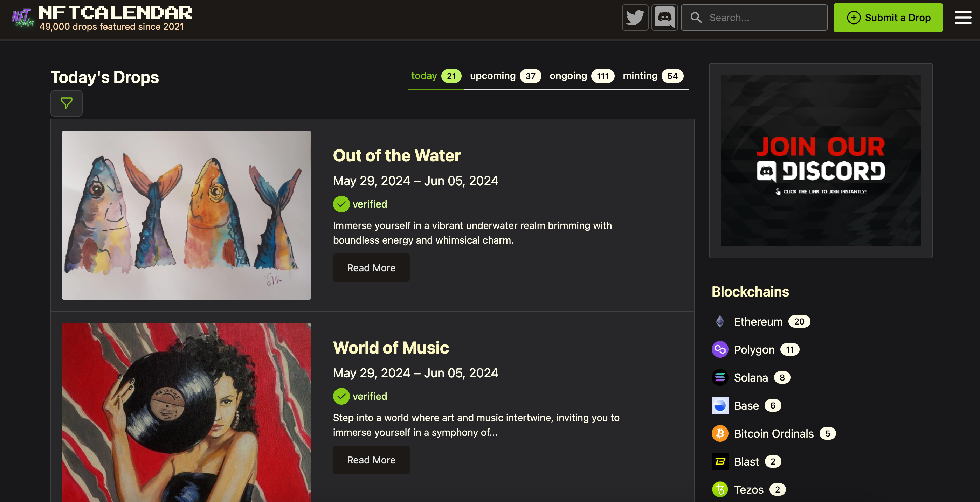This screenshot has height=502, width=980.
Task: Open the hamburger menu
Action: [962, 18]
